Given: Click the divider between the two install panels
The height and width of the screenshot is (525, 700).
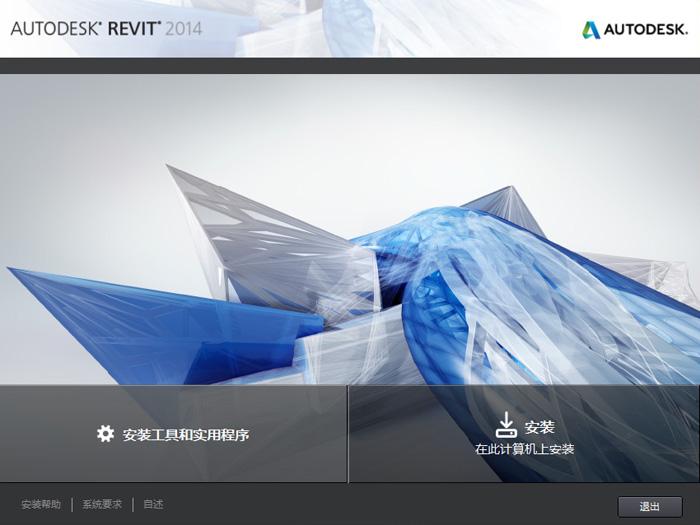Looking at the screenshot, I should pos(348,434).
